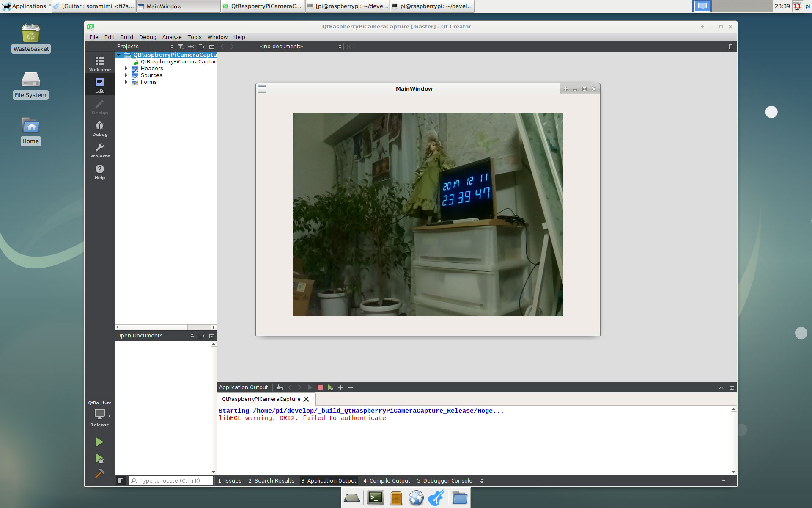This screenshot has width=812, height=508.
Task: Open the Welcome mode
Action: click(x=100, y=63)
